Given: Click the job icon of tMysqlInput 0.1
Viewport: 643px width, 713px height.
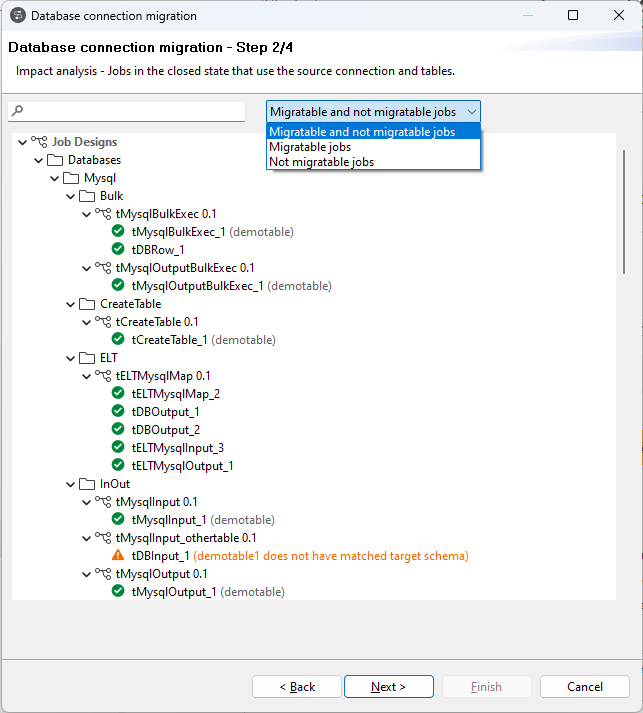Looking at the screenshot, I should [103, 502].
